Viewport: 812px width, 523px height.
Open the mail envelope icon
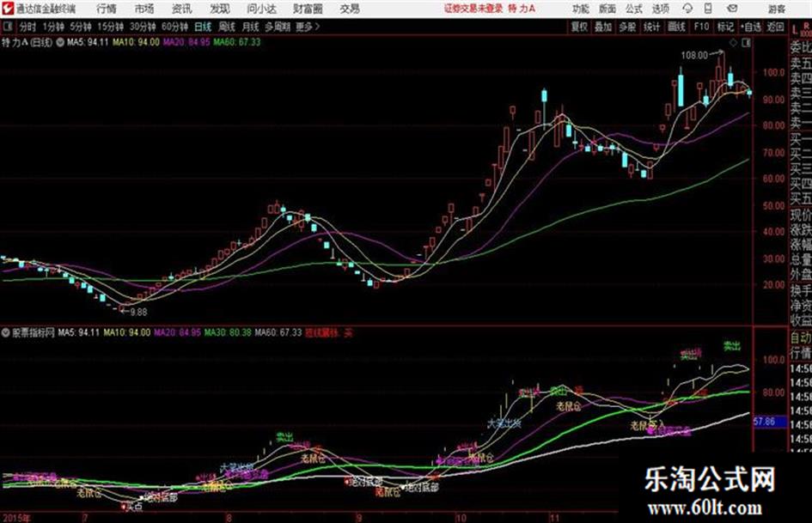(x=732, y=9)
